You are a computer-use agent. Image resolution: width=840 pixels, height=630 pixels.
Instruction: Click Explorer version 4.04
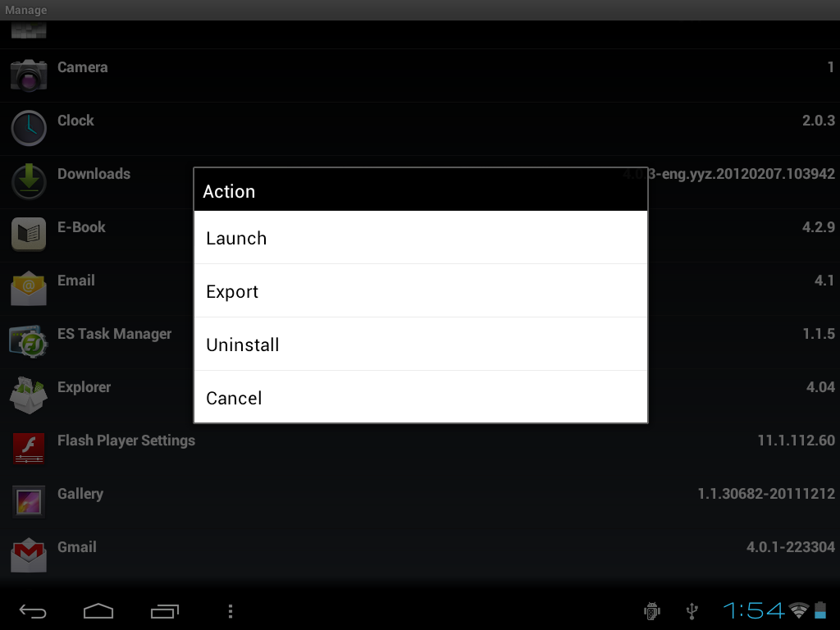(x=820, y=387)
